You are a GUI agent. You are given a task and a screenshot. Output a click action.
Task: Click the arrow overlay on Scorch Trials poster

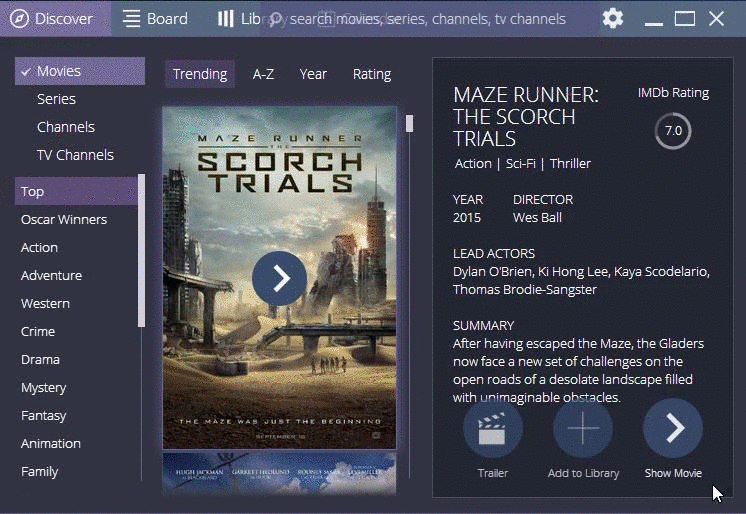tap(280, 278)
